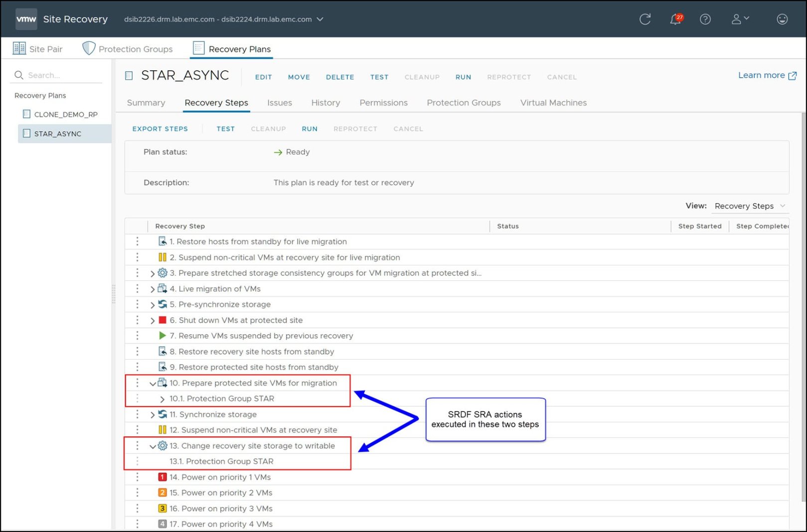The width and height of the screenshot is (807, 532).
Task: Click the pause icon on step 12
Action: (162, 429)
